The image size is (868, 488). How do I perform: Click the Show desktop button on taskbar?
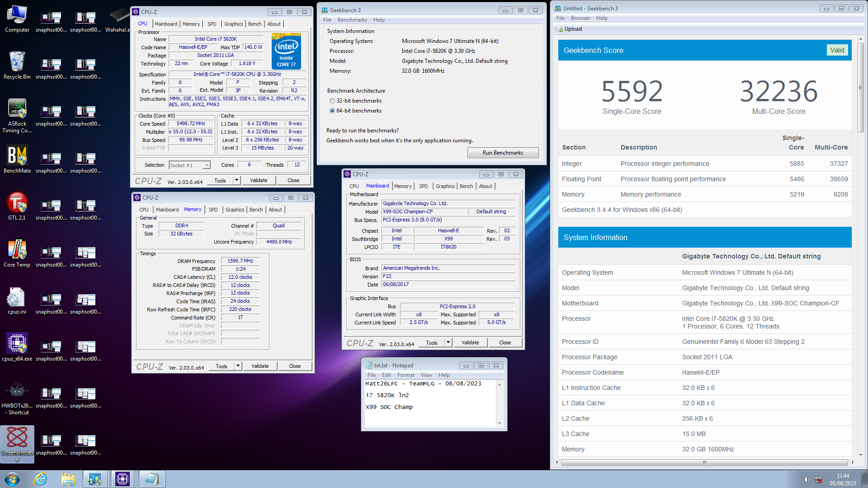[864, 479]
